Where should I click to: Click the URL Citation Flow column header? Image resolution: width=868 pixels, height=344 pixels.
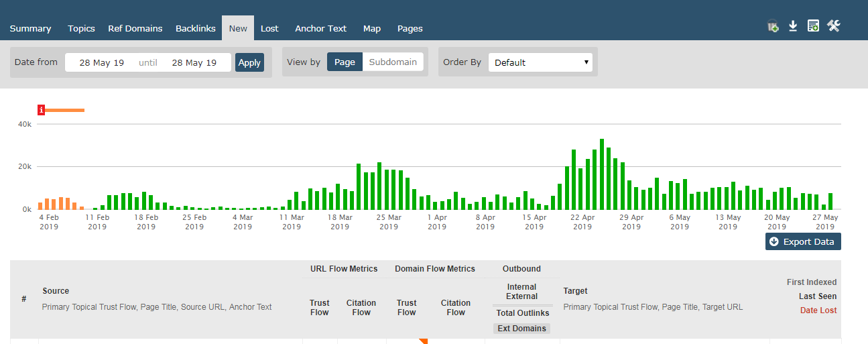tap(361, 308)
